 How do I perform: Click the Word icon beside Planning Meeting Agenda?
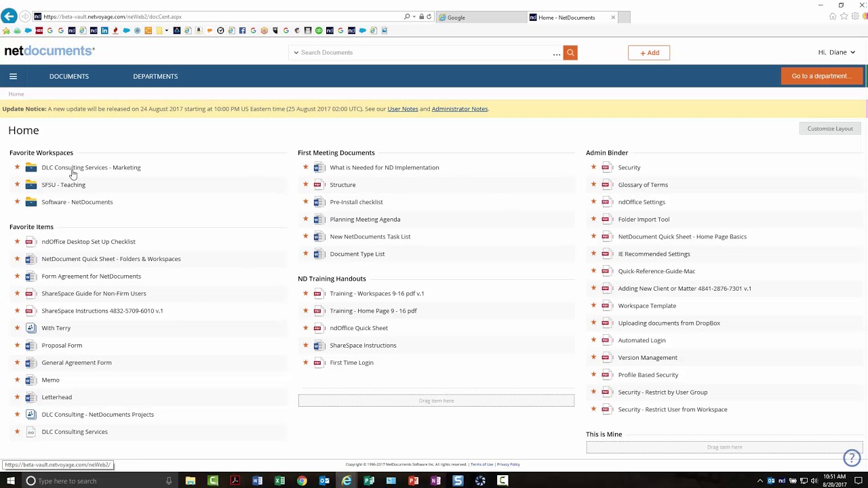(319, 220)
